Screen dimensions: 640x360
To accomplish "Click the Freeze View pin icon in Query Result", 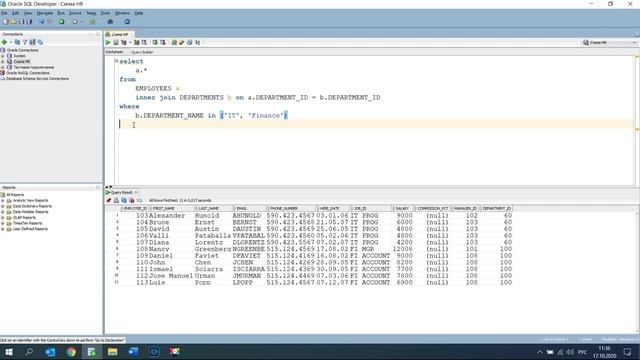I will (109, 200).
